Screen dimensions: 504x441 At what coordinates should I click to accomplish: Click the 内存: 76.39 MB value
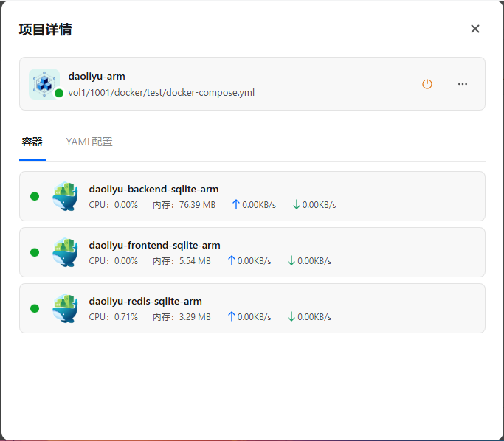click(x=184, y=204)
